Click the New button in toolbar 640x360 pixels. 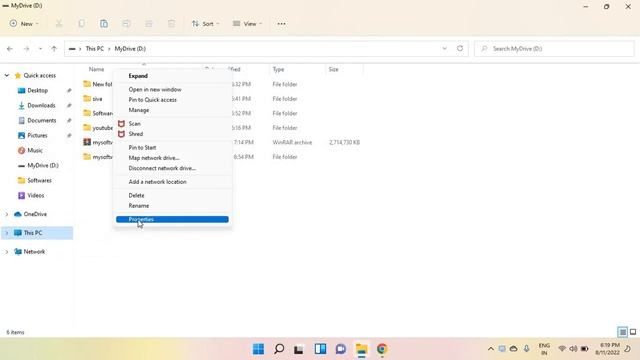click(24, 24)
